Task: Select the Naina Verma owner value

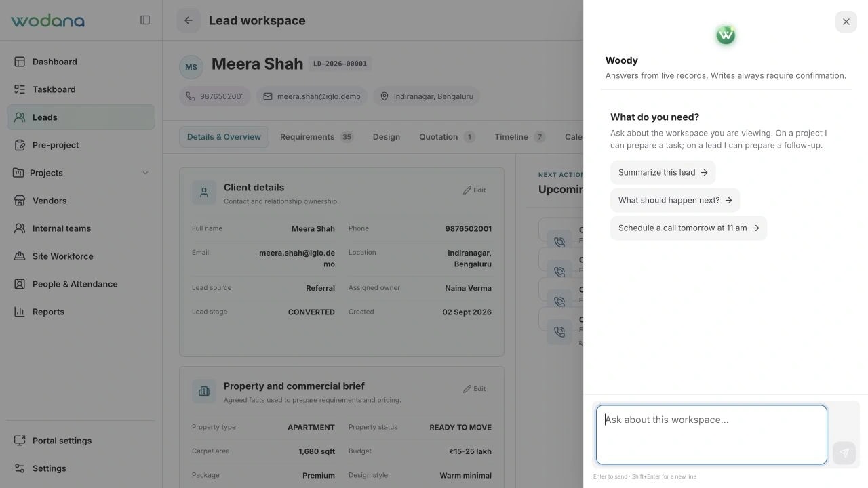Action: (468, 288)
